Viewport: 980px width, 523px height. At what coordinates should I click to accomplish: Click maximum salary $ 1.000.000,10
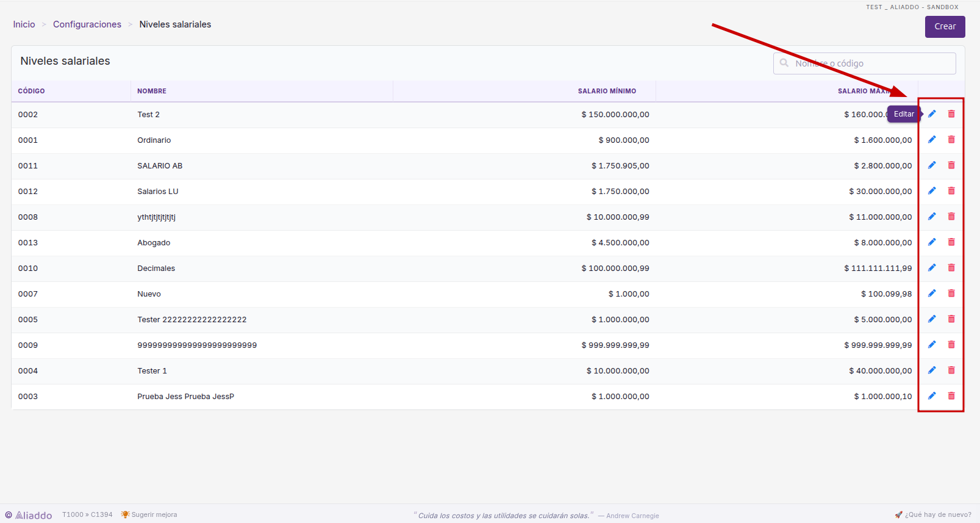point(883,397)
